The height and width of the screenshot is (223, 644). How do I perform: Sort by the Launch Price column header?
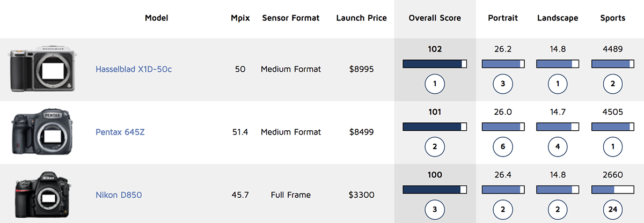[361, 18]
